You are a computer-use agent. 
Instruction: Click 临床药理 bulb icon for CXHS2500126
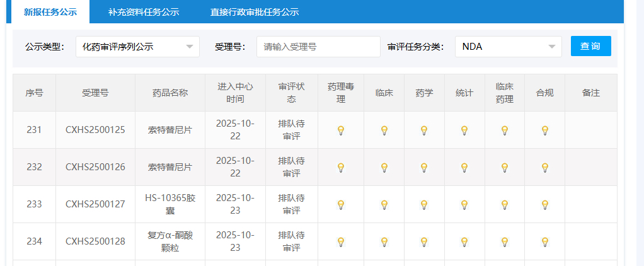tap(504, 167)
